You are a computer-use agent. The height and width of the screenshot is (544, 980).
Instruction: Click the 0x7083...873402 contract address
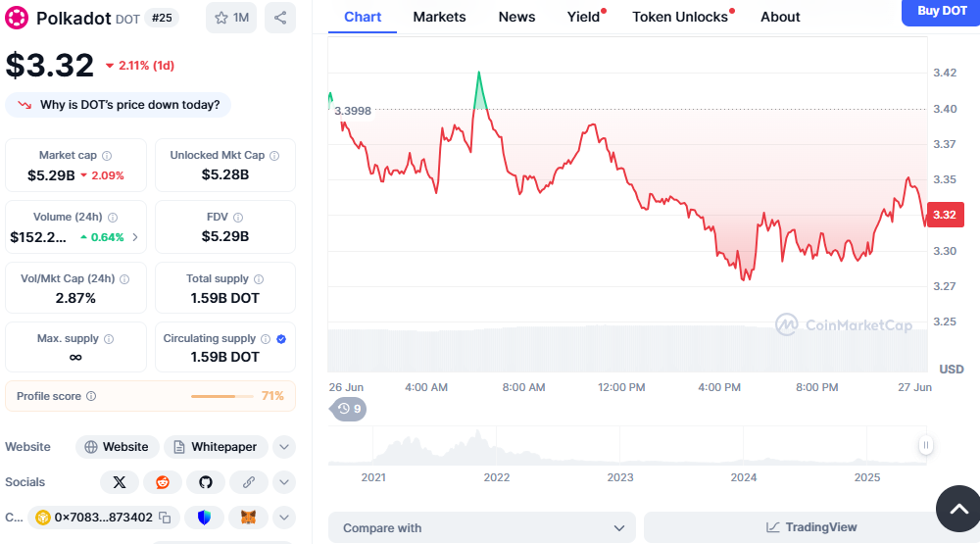(x=103, y=518)
